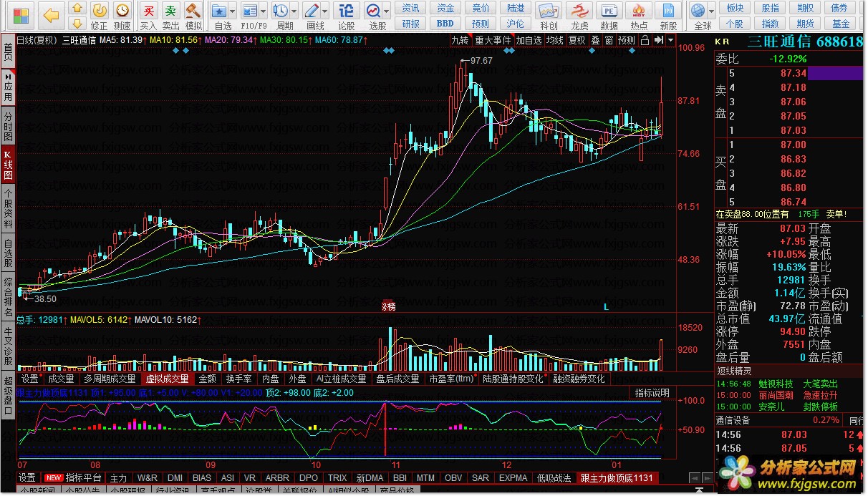Open chart toolbar dropdown beside the lock

[x=670, y=40]
